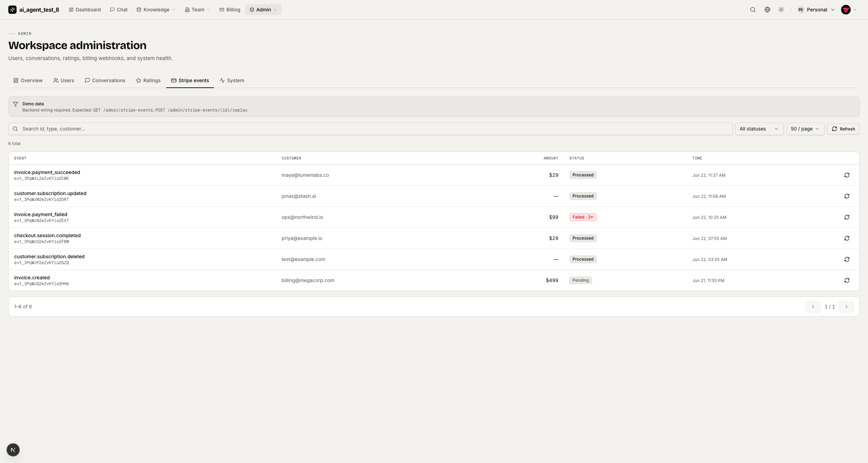The image size is (868, 463).
Task: Expand the Knowledge menu
Action: click(156, 10)
